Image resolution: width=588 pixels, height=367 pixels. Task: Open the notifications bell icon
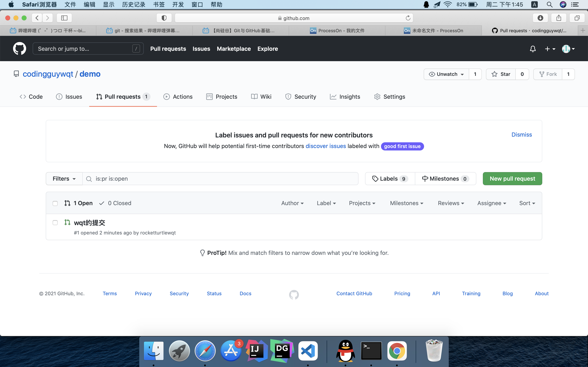point(533,49)
